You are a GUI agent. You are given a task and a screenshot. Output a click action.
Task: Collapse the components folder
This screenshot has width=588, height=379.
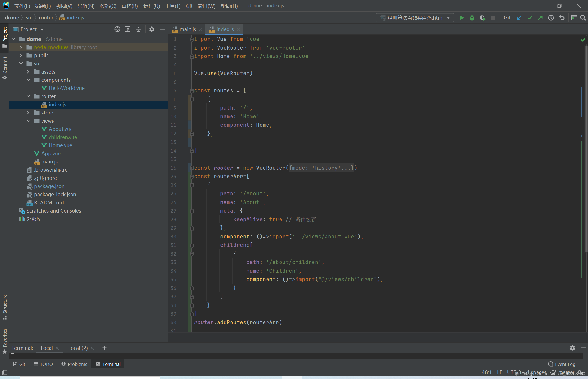click(x=28, y=80)
